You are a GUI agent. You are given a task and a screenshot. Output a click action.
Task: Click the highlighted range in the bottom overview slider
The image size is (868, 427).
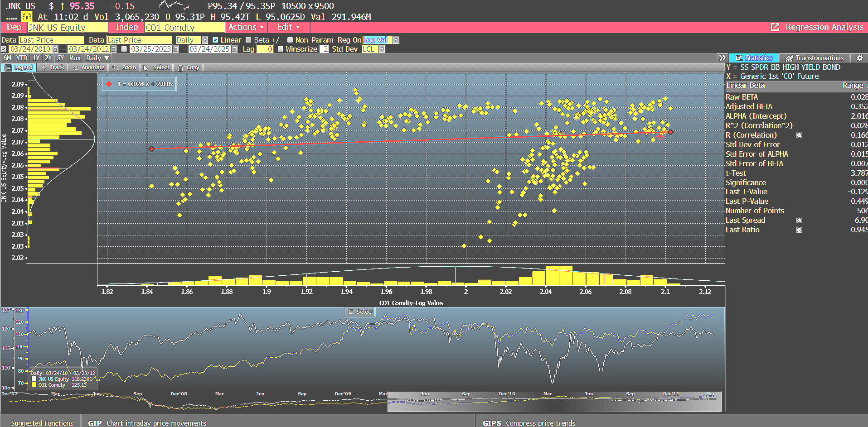554,401
